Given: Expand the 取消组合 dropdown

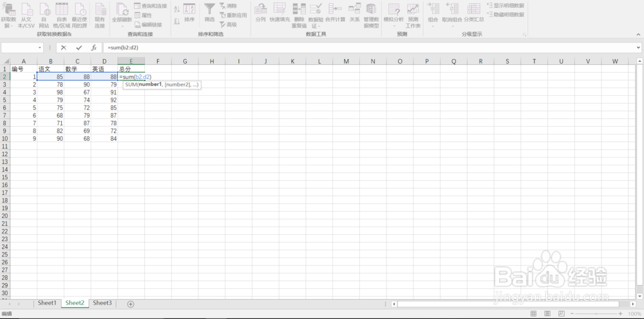Looking at the screenshot, I should [x=452, y=26].
